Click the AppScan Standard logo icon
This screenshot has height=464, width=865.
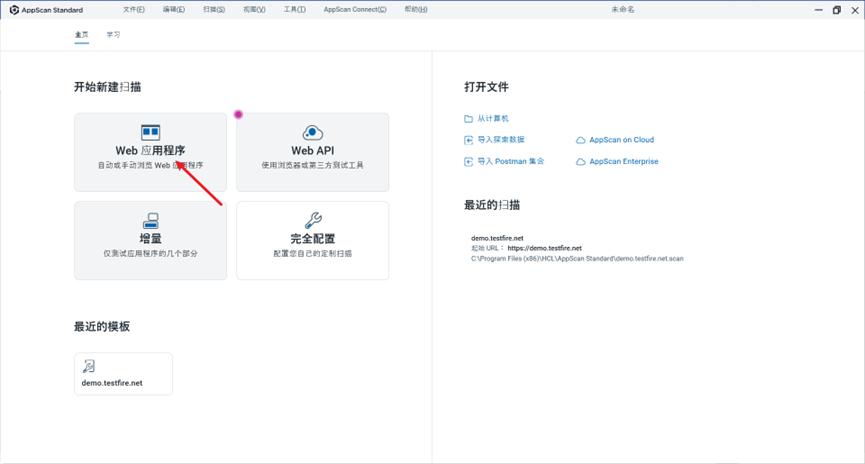tap(14, 10)
